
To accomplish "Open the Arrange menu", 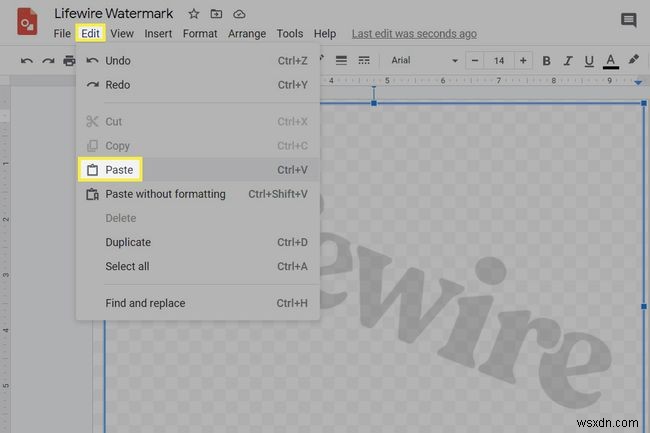I will (x=247, y=34).
